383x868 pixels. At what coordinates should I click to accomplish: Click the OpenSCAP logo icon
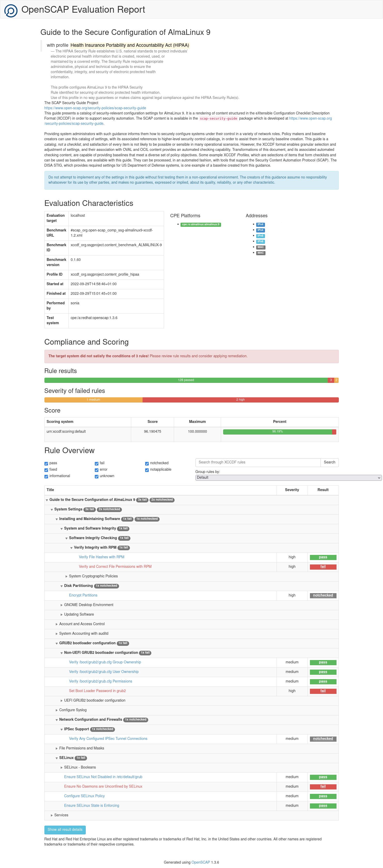coord(11,10)
